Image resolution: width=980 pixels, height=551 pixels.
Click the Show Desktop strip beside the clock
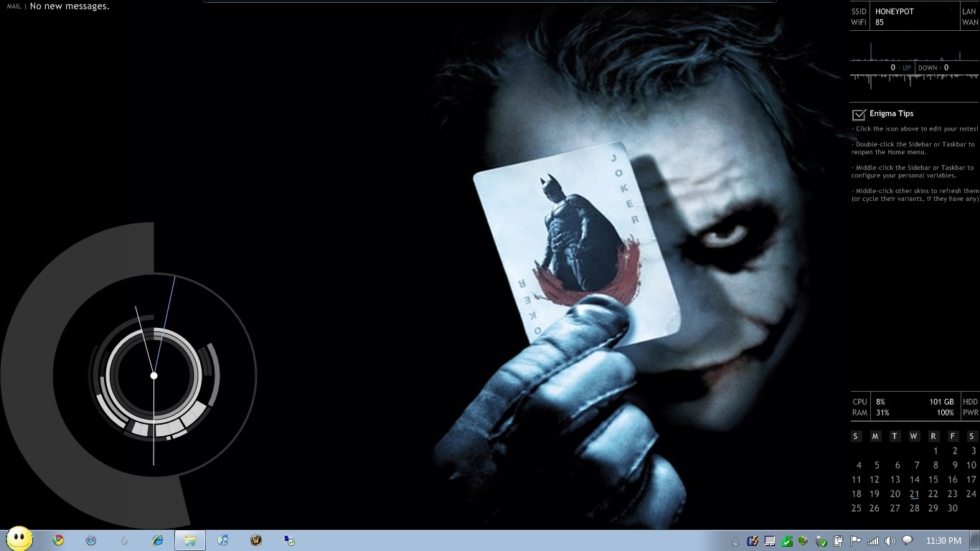[975, 541]
